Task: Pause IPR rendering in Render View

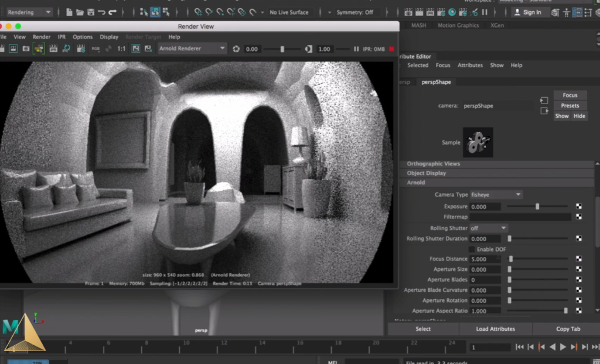Action: 356,49
